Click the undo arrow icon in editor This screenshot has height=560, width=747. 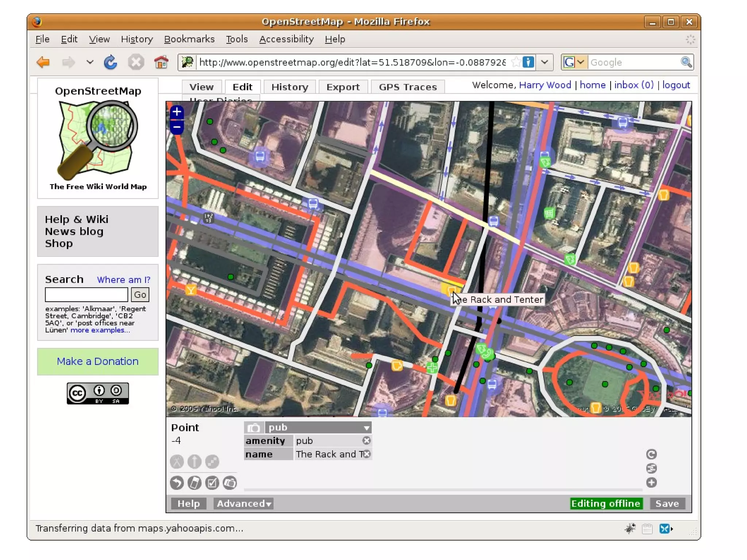177,483
